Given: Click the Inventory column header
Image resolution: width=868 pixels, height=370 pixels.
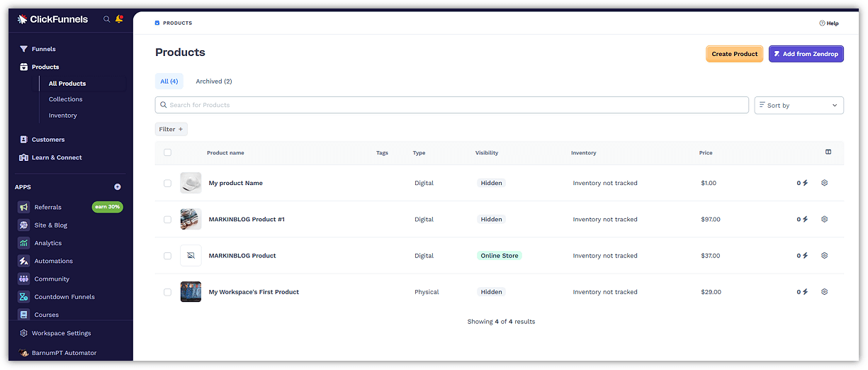Looking at the screenshot, I should pos(584,153).
